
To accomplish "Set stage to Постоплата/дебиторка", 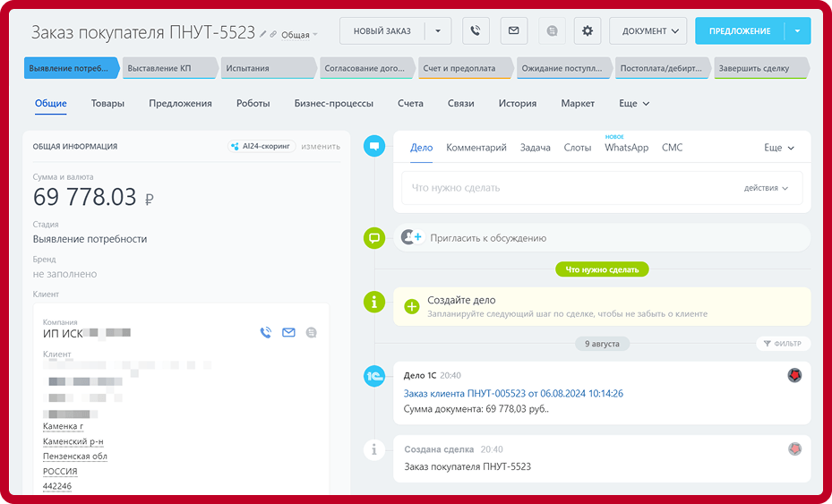I will 664,68.
